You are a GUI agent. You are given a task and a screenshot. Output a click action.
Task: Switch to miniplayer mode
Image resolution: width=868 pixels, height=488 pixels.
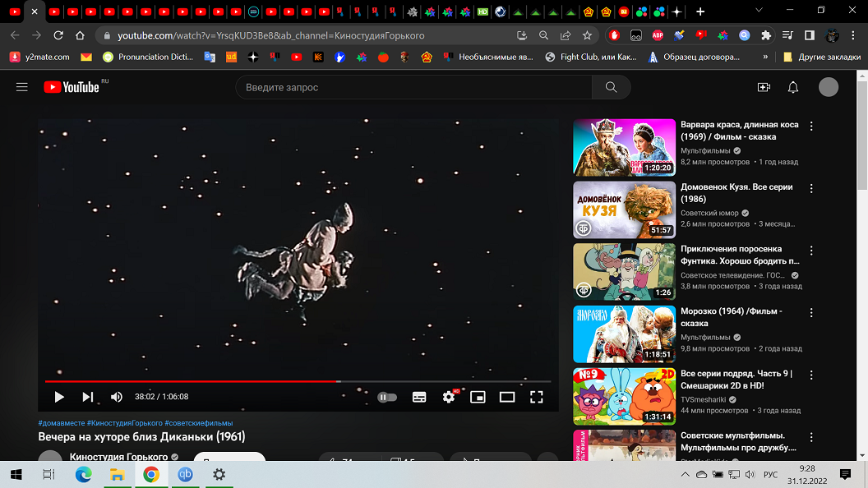[x=478, y=397]
